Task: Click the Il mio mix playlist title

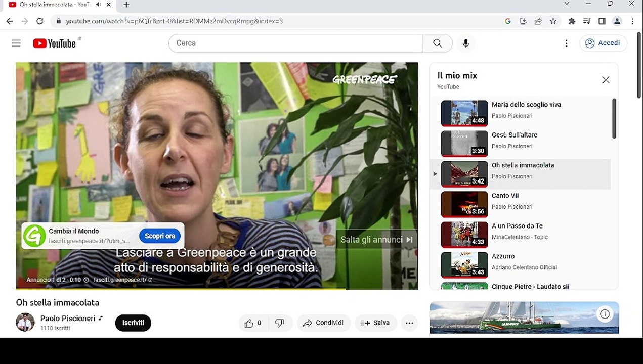Action: (x=457, y=75)
